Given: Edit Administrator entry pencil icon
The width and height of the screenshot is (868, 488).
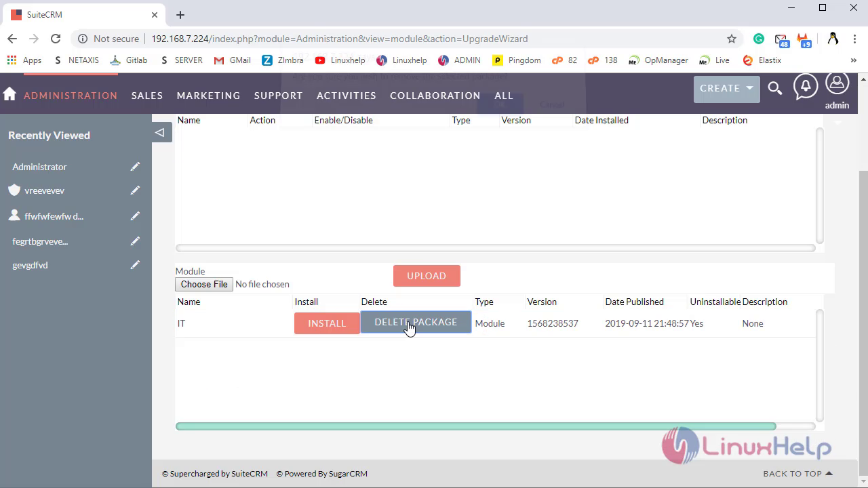Looking at the screenshot, I should coord(136,167).
